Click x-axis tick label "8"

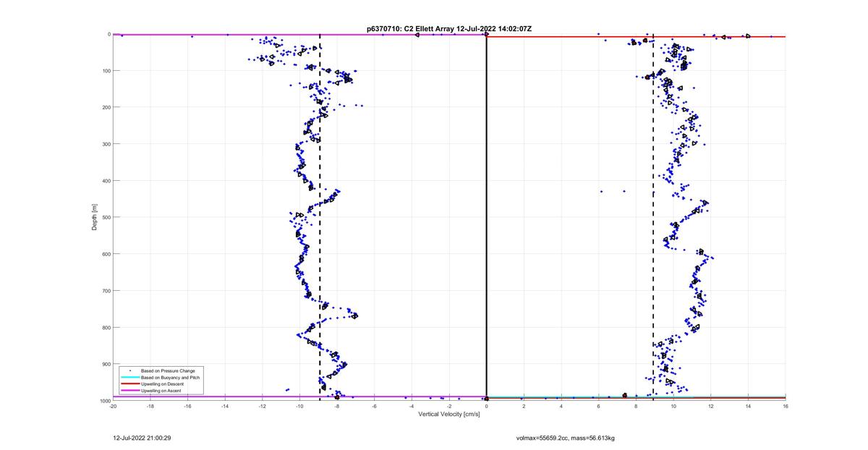click(x=636, y=407)
